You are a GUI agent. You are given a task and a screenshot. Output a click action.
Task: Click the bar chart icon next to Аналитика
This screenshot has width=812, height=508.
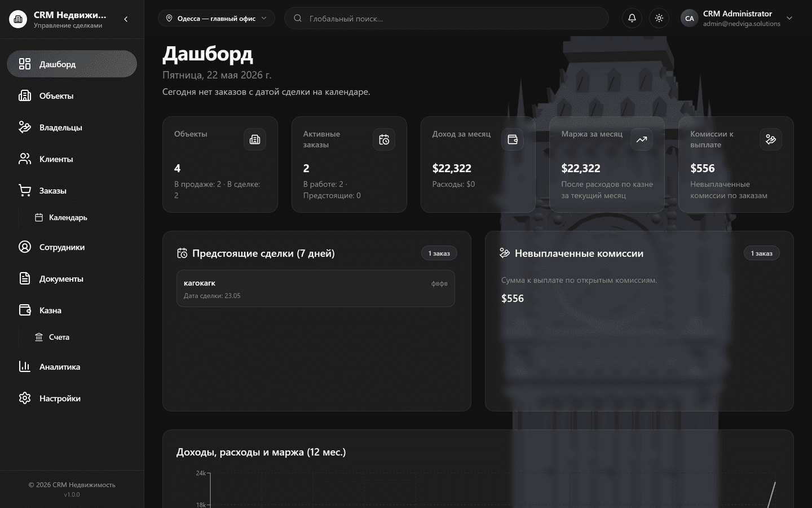pyautogui.click(x=25, y=366)
